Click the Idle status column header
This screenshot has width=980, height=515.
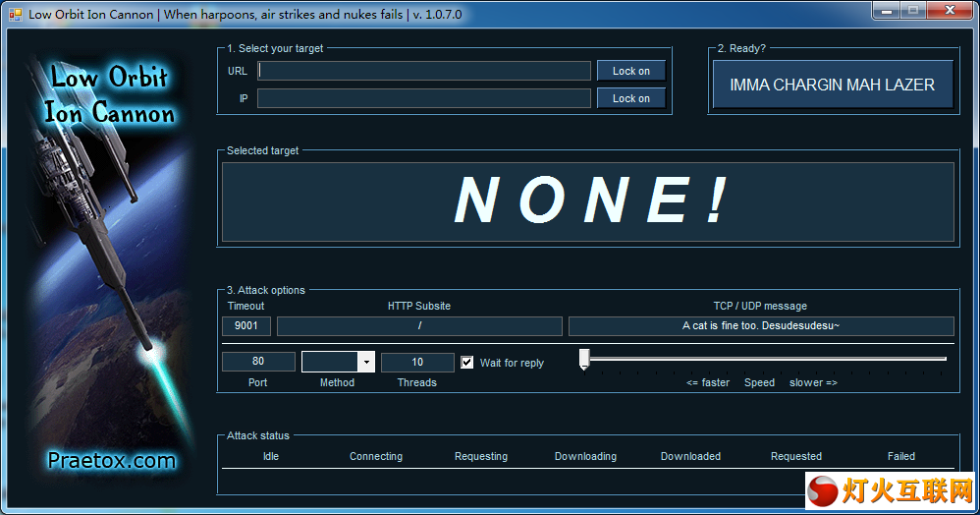coord(271,456)
